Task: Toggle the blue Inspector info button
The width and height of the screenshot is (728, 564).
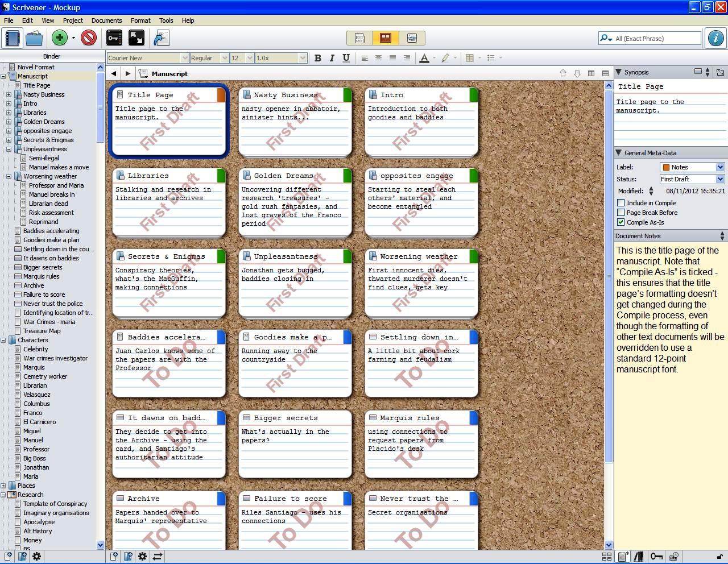Action: click(x=715, y=38)
